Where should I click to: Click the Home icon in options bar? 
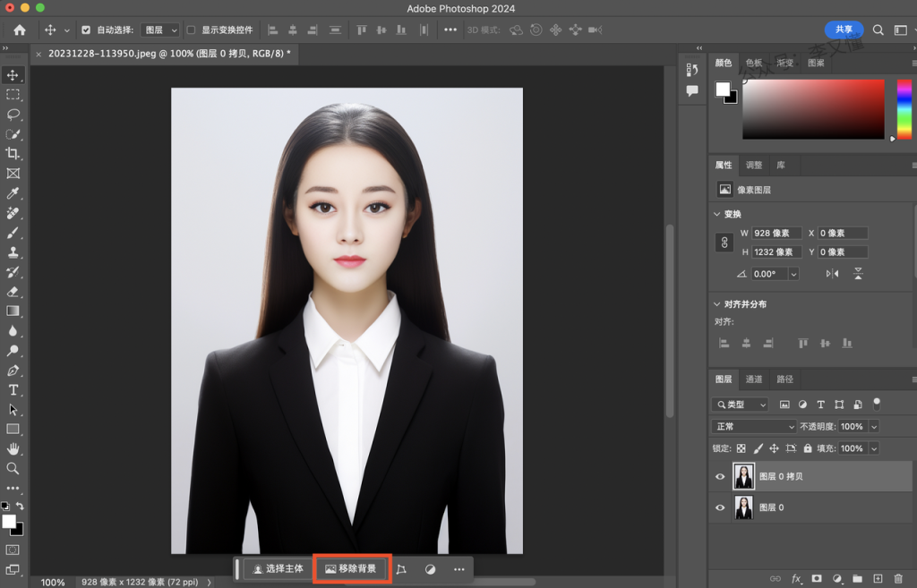coord(20,30)
